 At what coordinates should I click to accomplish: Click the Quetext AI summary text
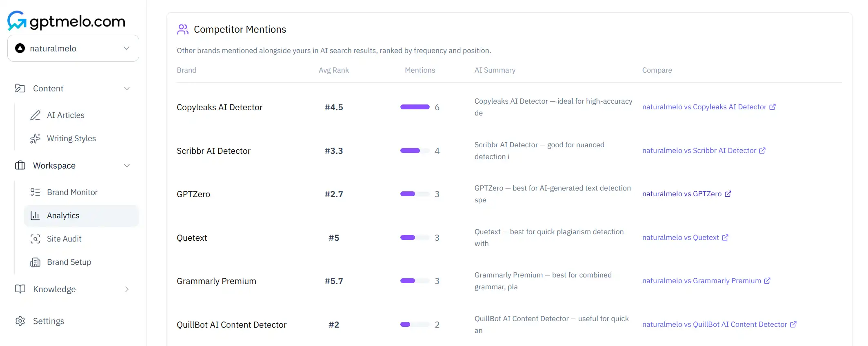(x=549, y=237)
